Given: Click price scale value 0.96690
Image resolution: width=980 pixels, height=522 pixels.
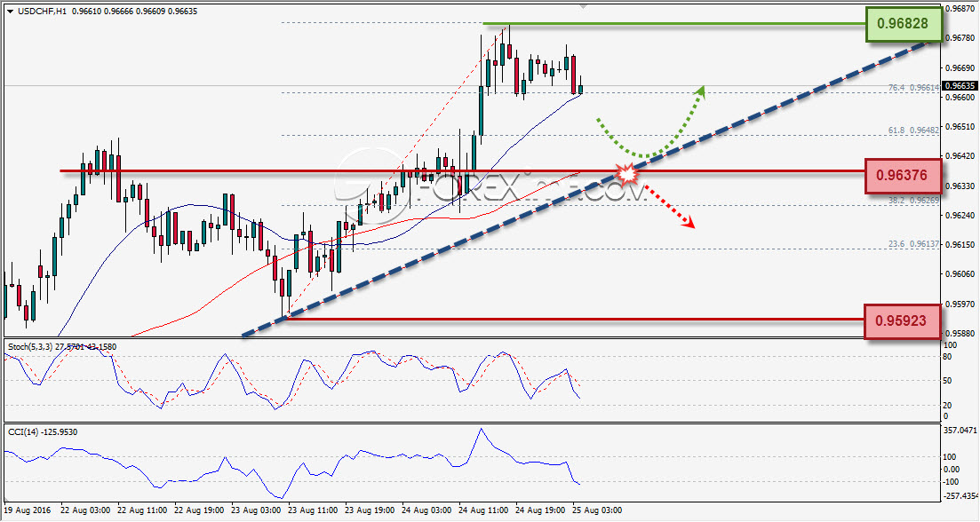Looking at the screenshot, I should (960, 67).
